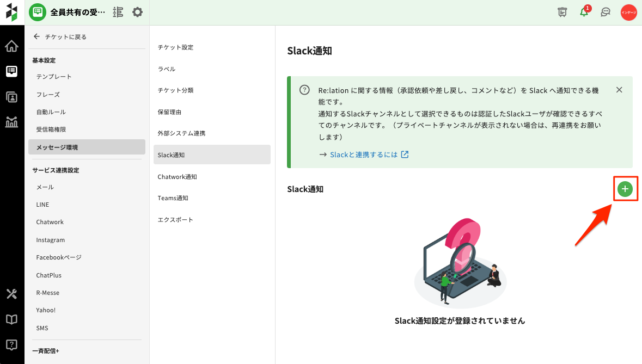This screenshot has height=364, width=642.
Task: Close the green information banner
Action: pos(619,90)
